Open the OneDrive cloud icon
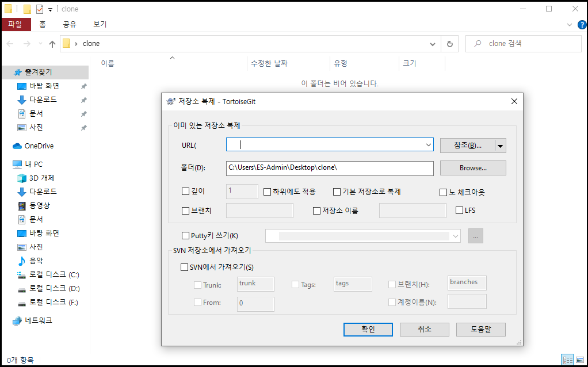The width and height of the screenshot is (588, 367). tap(17, 146)
